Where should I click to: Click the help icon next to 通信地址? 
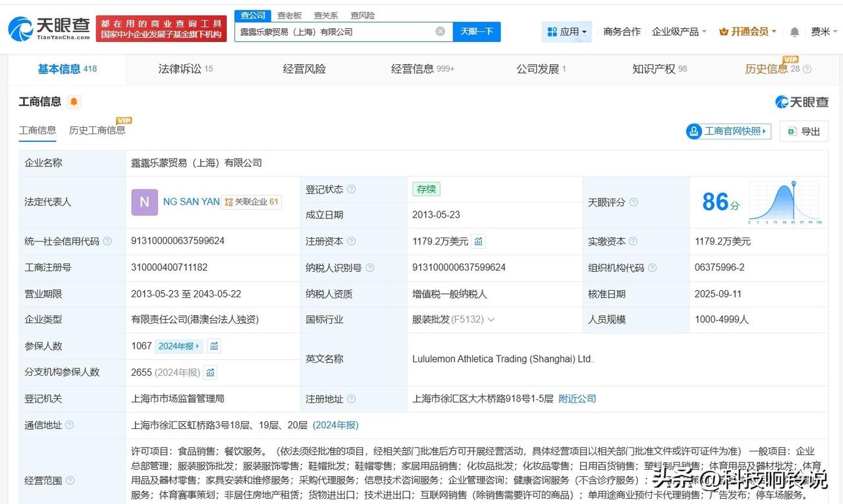69,425
